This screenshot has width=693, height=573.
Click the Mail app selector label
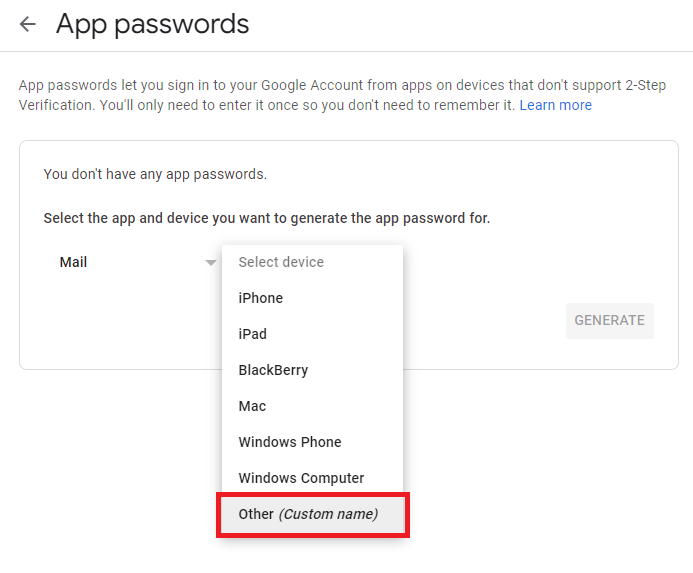[x=73, y=262]
